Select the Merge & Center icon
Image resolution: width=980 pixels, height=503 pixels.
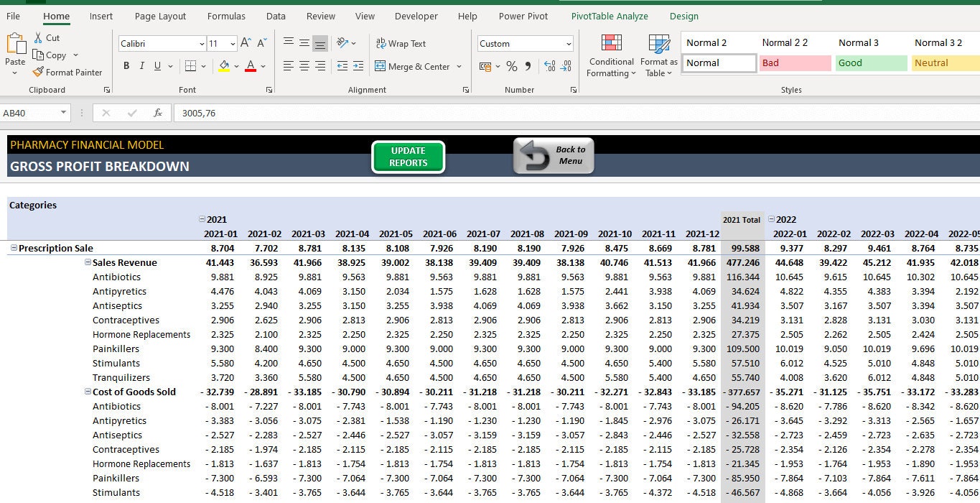pyautogui.click(x=415, y=66)
